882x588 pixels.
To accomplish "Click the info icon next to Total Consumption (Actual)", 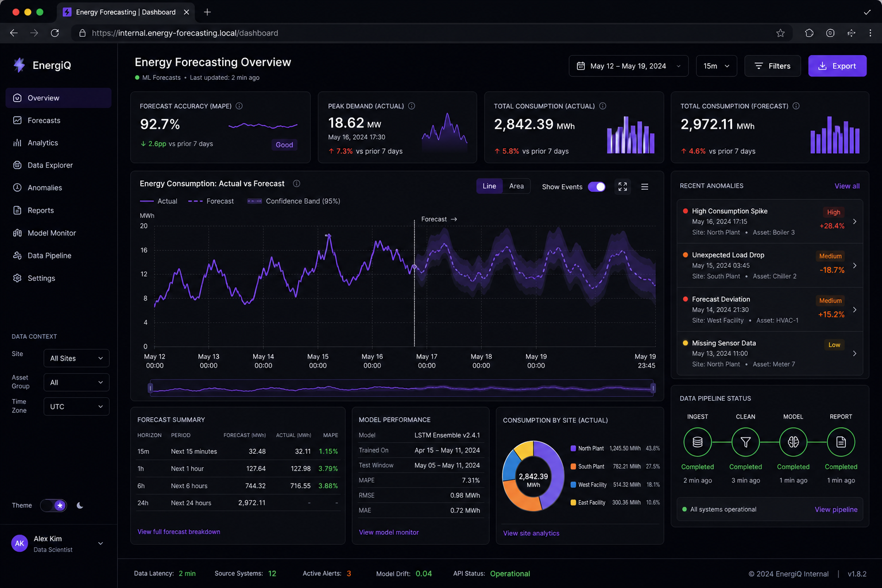I will (603, 106).
